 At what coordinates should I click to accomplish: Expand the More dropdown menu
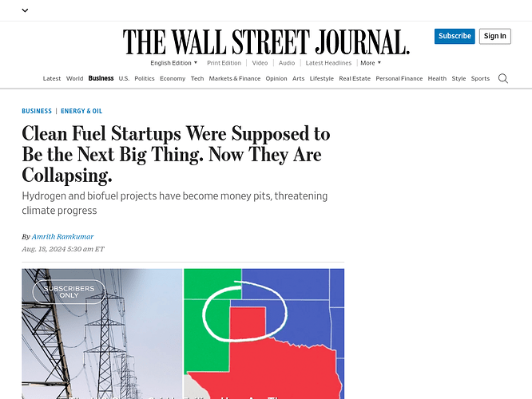coord(371,63)
